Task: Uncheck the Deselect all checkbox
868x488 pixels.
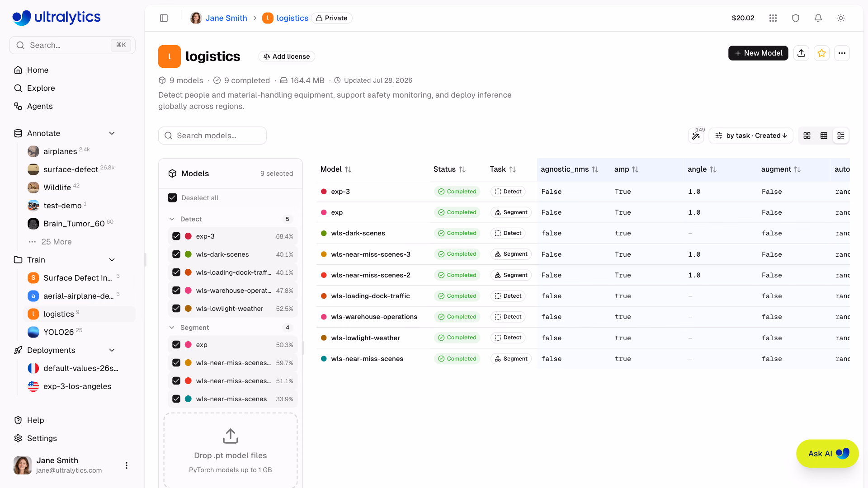Action: point(172,198)
